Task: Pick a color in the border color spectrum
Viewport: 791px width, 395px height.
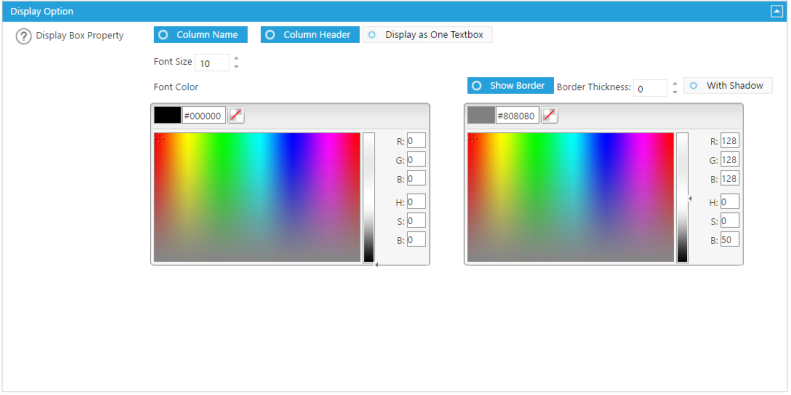Action: click(571, 197)
